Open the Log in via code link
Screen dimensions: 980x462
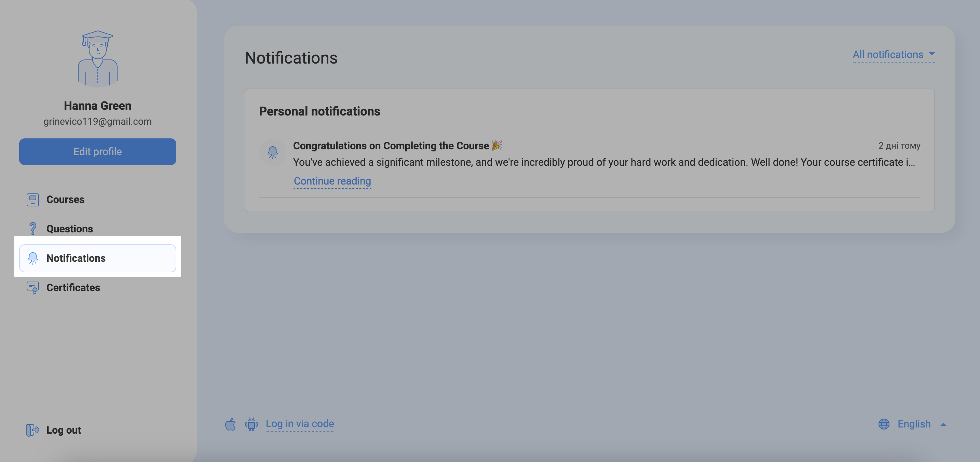[300, 424]
